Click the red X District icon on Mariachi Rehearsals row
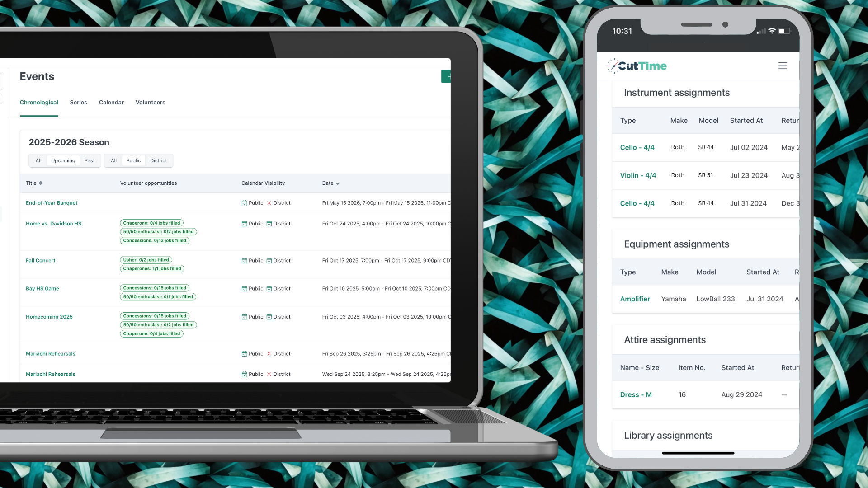The image size is (868, 488). pyautogui.click(x=269, y=353)
